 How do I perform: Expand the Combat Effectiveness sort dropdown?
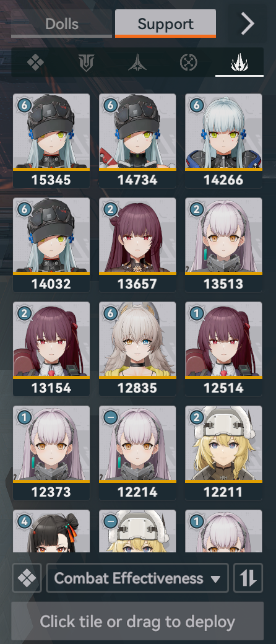point(137,578)
